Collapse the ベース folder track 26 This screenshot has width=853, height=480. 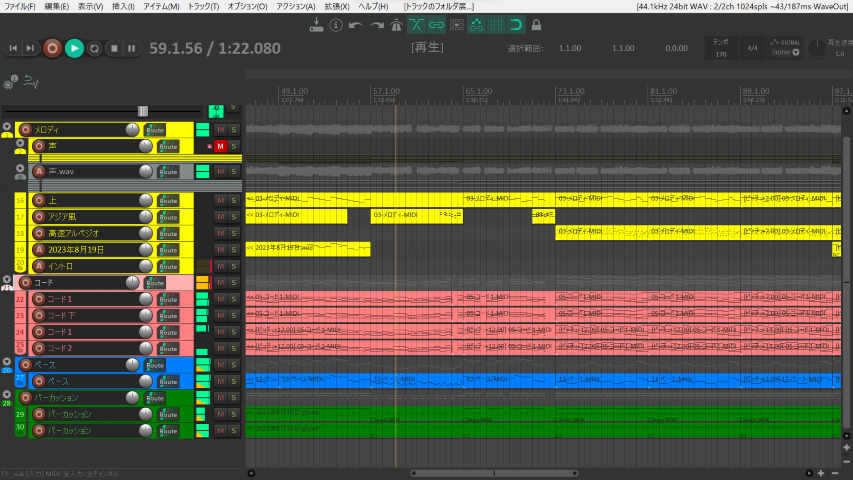point(7,362)
